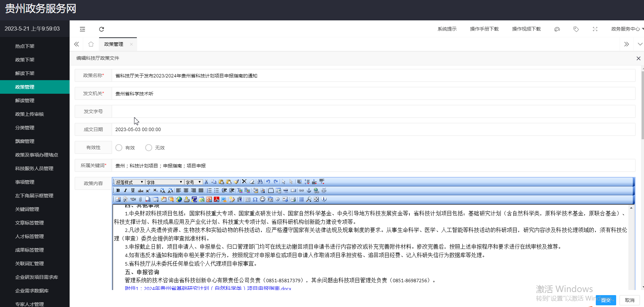The height and width of the screenshot is (307, 644).
Task: Insert a bulleted list
Action: coord(217,191)
